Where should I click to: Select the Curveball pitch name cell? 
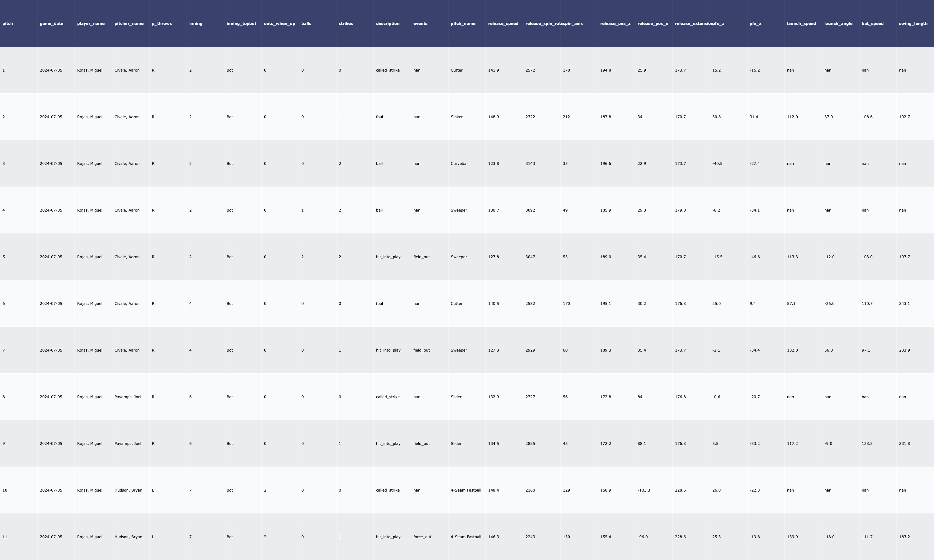[x=459, y=164]
